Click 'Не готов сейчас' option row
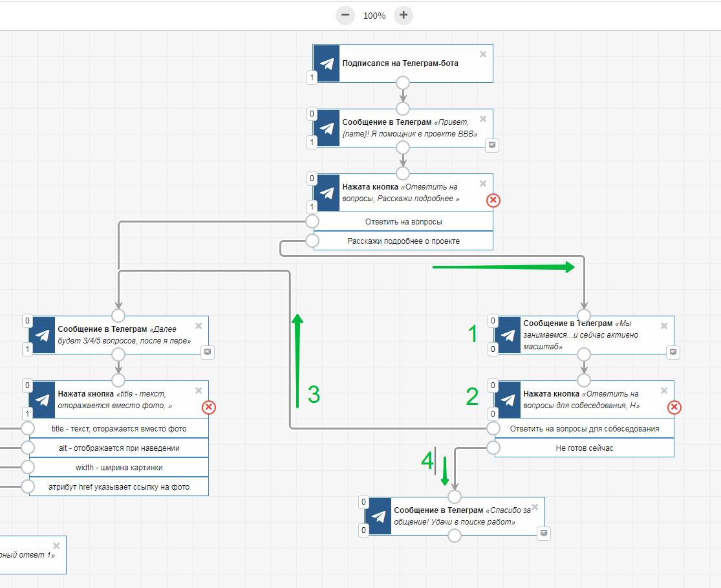 (584, 448)
